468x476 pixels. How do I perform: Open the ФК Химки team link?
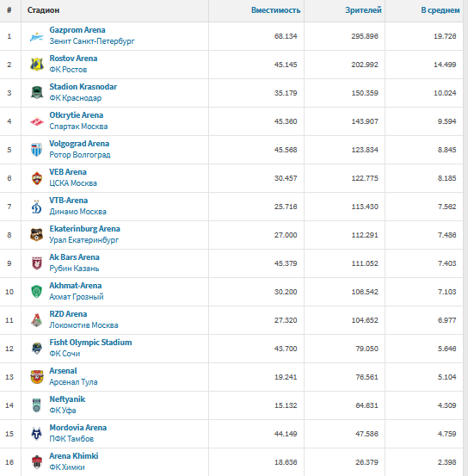tap(67, 467)
